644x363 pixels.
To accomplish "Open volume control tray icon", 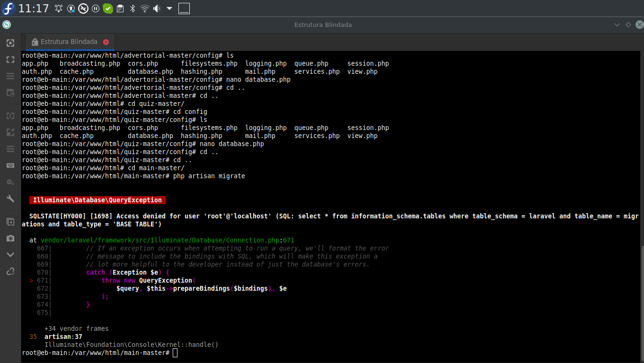I will [x=157, y=9].
